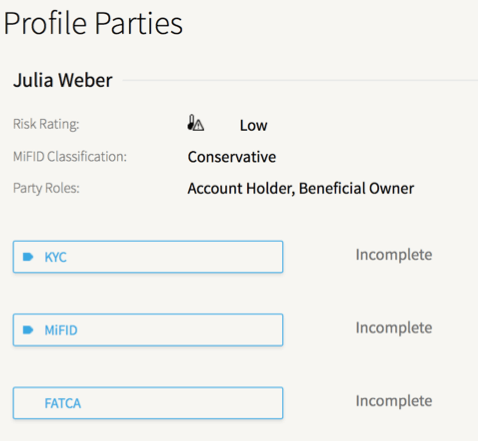
Task: Click the risk rating thermometer warning icon
Action: click(x=196, y=123)
